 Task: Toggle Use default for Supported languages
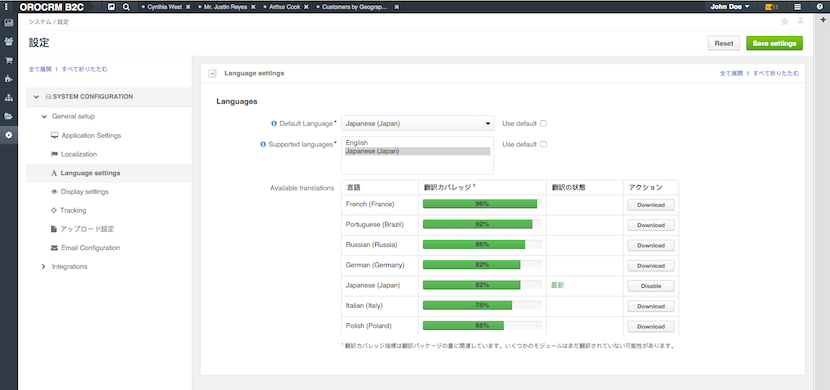pyautogui.click(x=543, y=144)
